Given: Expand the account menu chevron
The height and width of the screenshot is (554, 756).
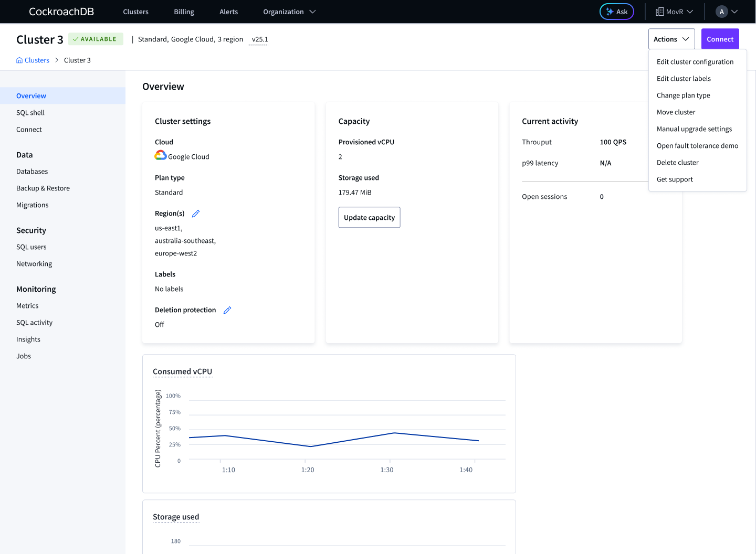Looking at the screenshot, I should [x=734, y=12].
